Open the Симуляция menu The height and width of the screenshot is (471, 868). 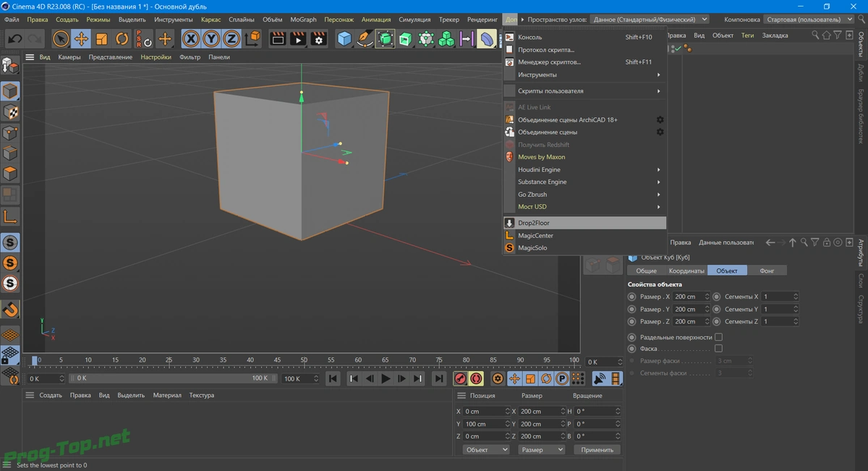(414, 20)
